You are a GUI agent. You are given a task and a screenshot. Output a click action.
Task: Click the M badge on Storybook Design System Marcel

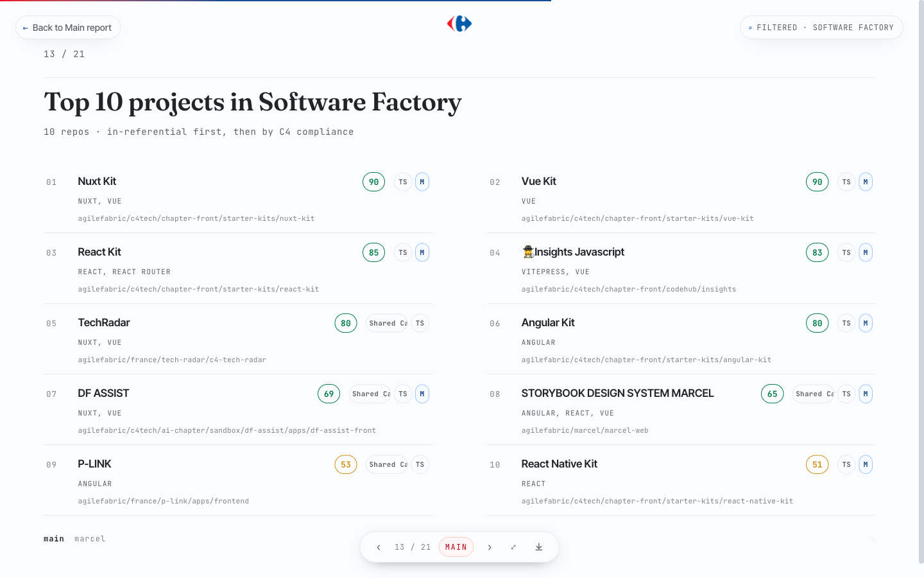click(x=866, y=394)
